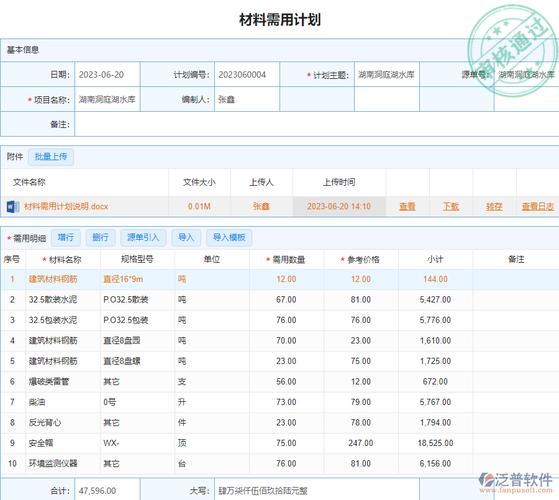Click 需用数量 column header
Viewport: 559px width, 500px height.
[289, 260]
